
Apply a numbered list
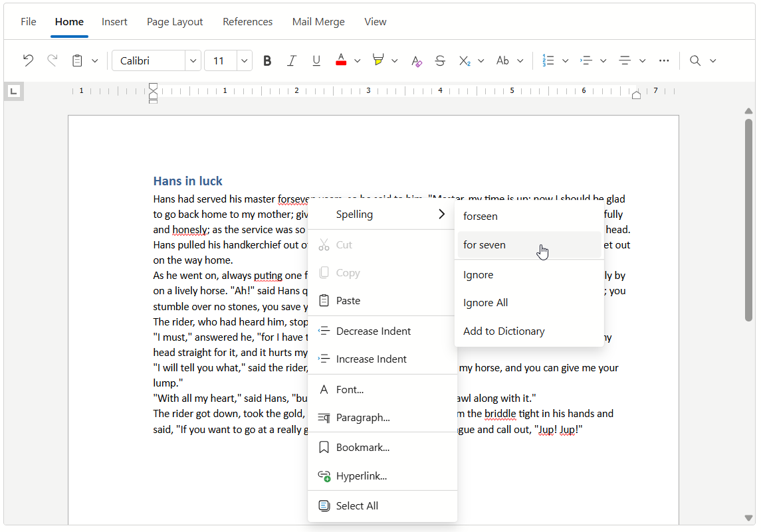[x=550, y=60]
